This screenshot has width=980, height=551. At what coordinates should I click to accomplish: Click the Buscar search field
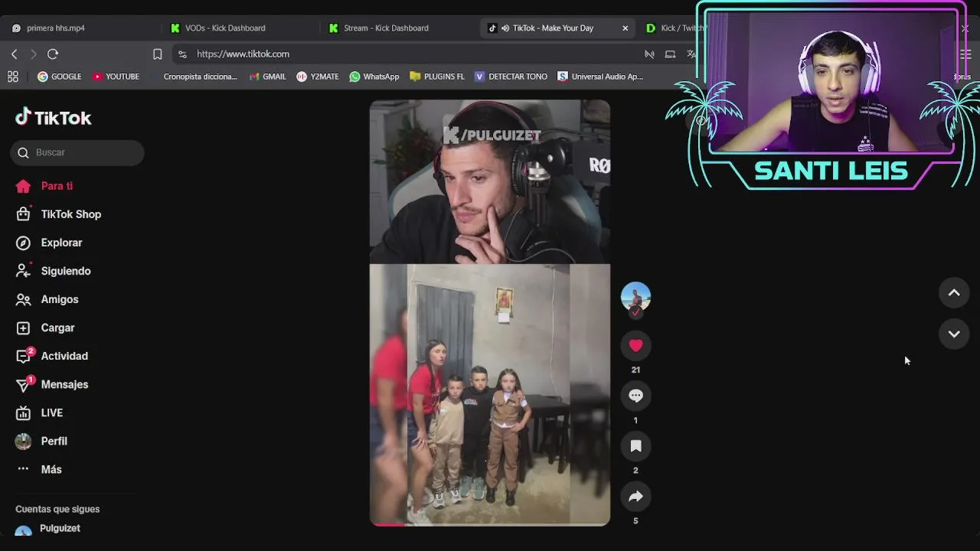pyautogui.click(x=77, y=152)
